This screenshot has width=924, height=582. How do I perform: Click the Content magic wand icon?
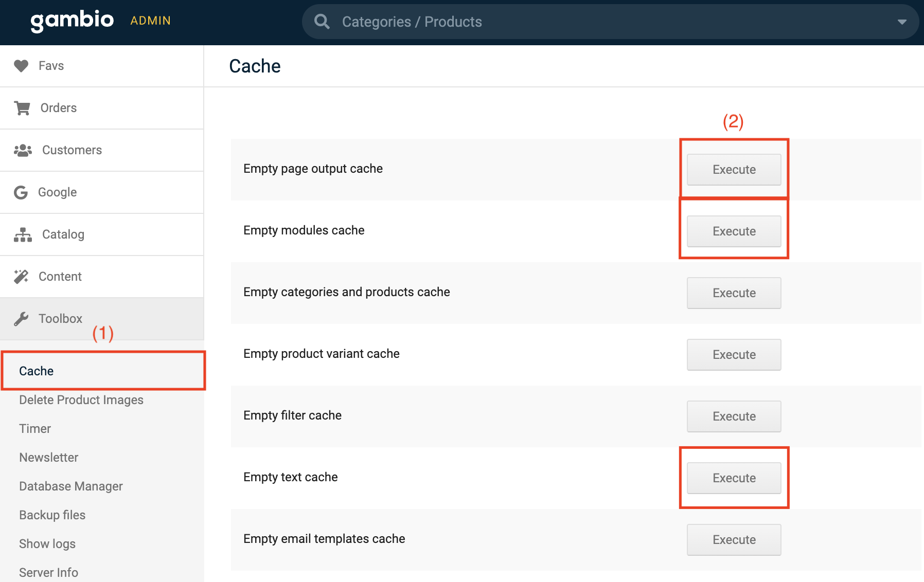(x=21, y=277)
